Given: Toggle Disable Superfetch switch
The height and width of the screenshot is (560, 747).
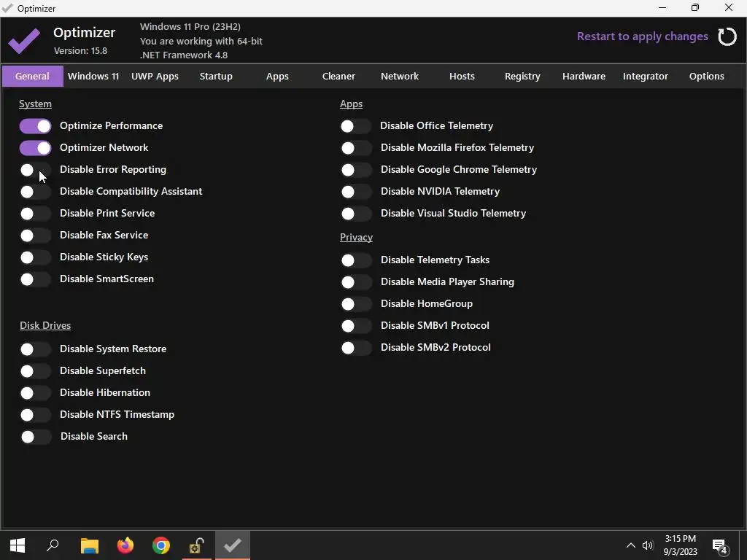Looking at the screenshot, I should pyautogui.click(x=35, y=371).
